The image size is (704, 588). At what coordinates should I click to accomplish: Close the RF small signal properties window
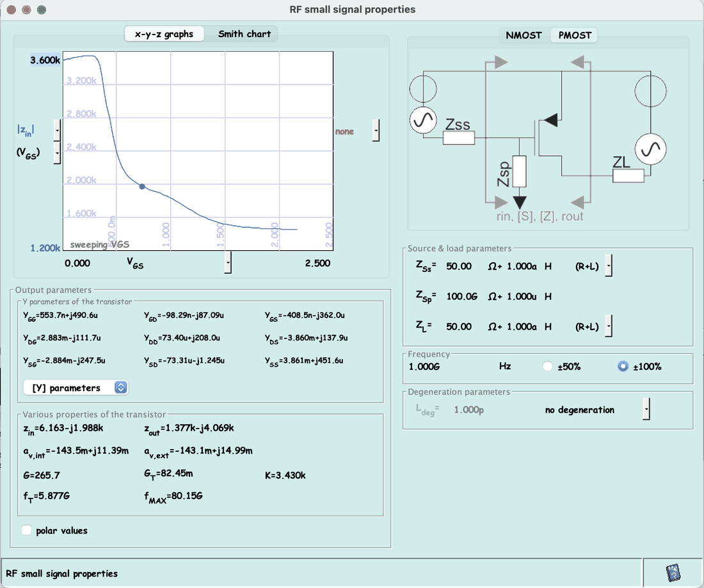[x=12, y=10]
